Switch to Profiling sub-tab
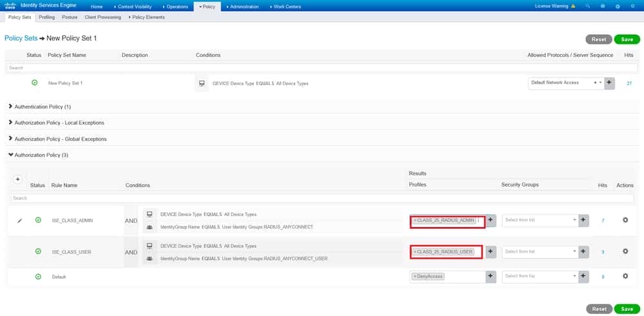 click(47, 17)
